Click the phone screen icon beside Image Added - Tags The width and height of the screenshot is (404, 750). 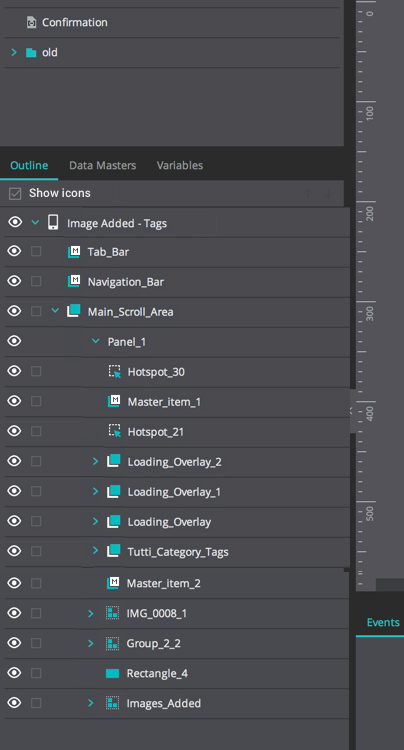click(x=53, y=222)
